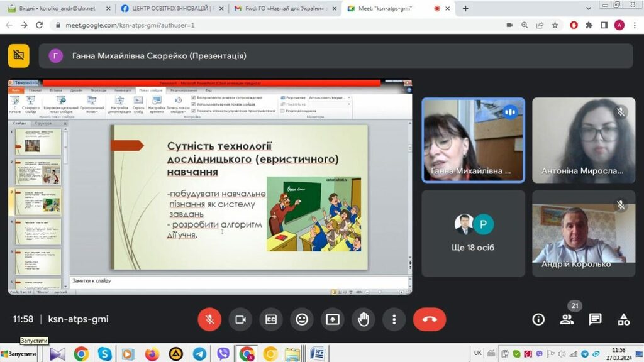This screenshot has height=362, width=644.
Task: Open Telegram from the taskbar
Action: tap(199, 354)
